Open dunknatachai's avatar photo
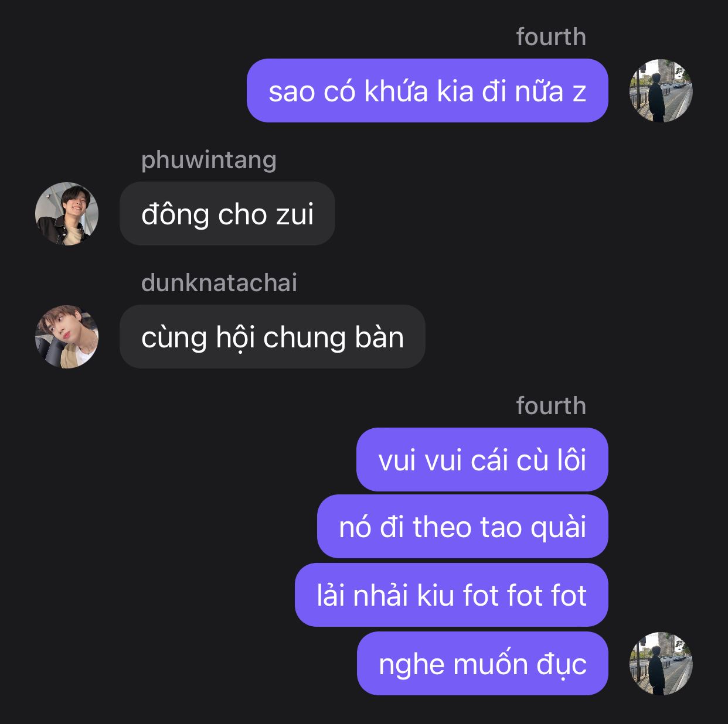The image size is (728, 724). pos(67,337)
